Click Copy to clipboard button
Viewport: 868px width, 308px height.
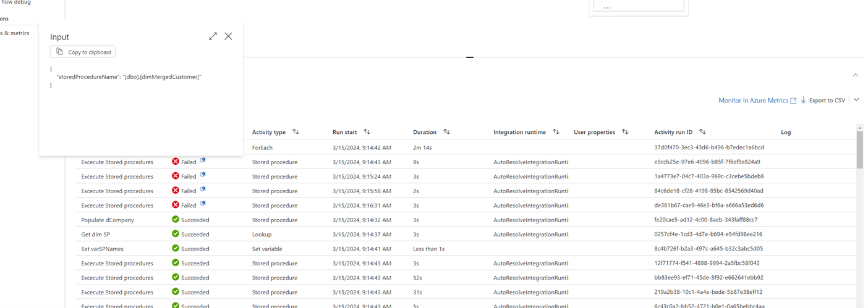pyautogui.click(x=83, y=52)
